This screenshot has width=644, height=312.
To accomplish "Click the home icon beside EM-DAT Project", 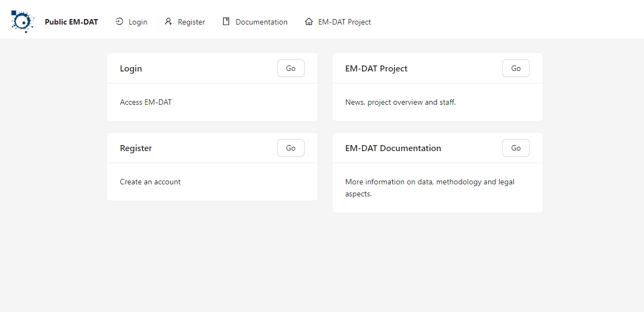I will [x=309, y=22].
